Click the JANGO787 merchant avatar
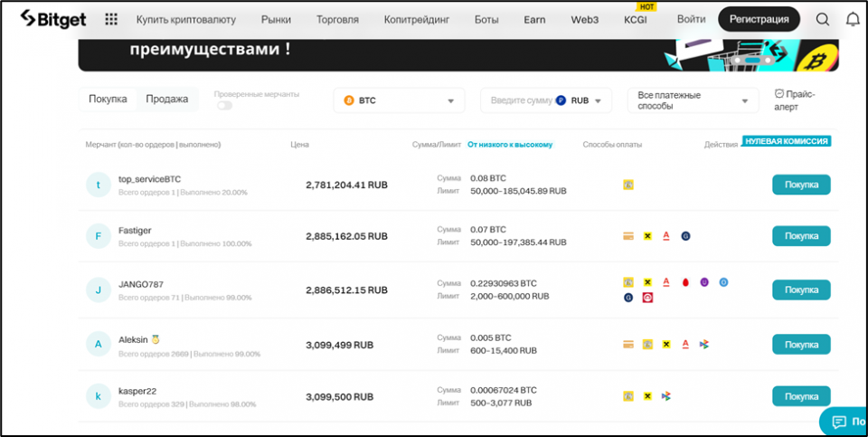This screenshot has width=868, height=437. click(x=98, y=290)
